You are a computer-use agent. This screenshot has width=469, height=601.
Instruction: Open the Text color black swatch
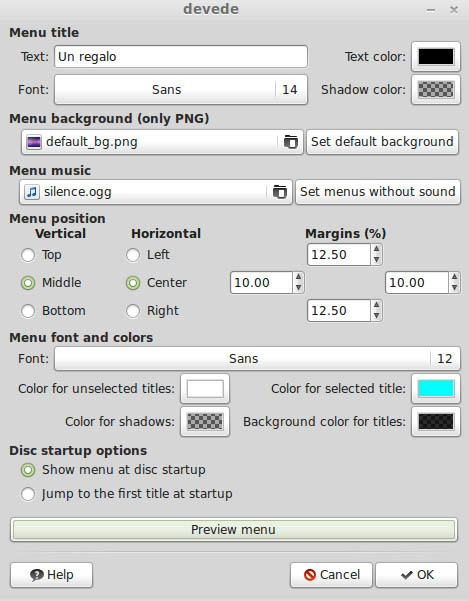(436, 57)
